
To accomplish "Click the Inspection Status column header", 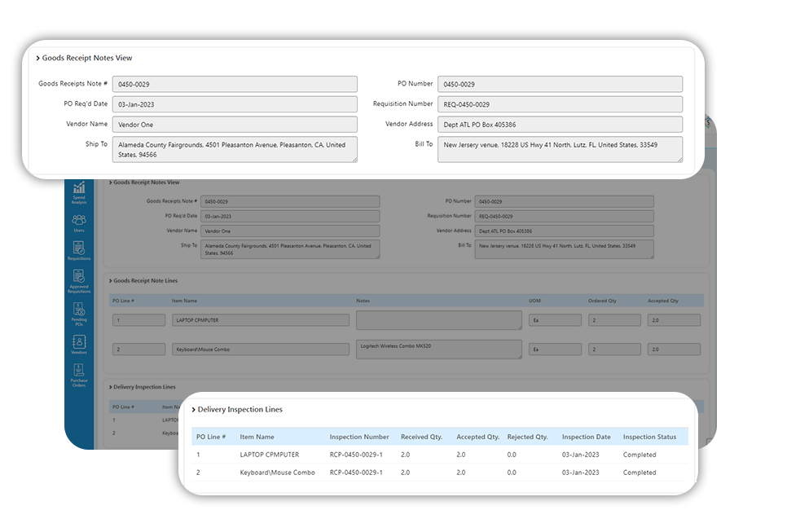I will (649, 437).
